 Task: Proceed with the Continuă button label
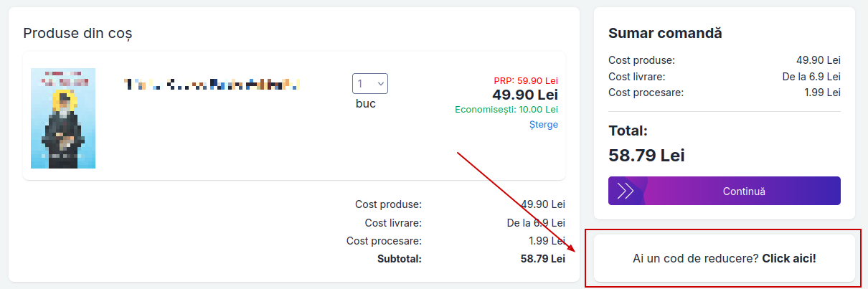click(x=744, y=191)
